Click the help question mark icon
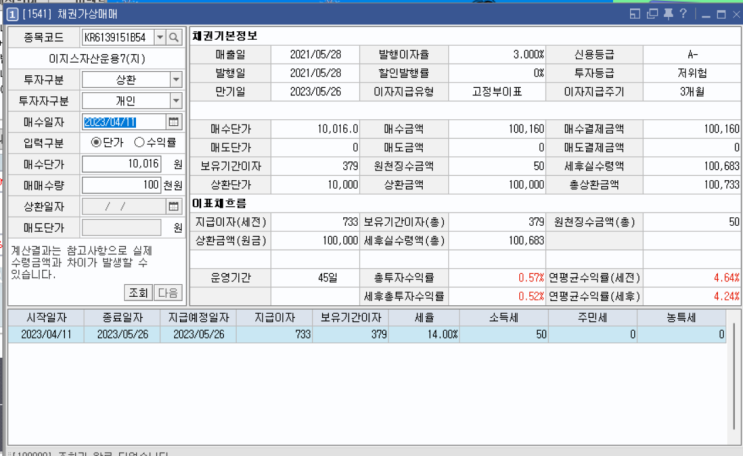The width and height of the screenshot is (743, 456). (683, 14)
